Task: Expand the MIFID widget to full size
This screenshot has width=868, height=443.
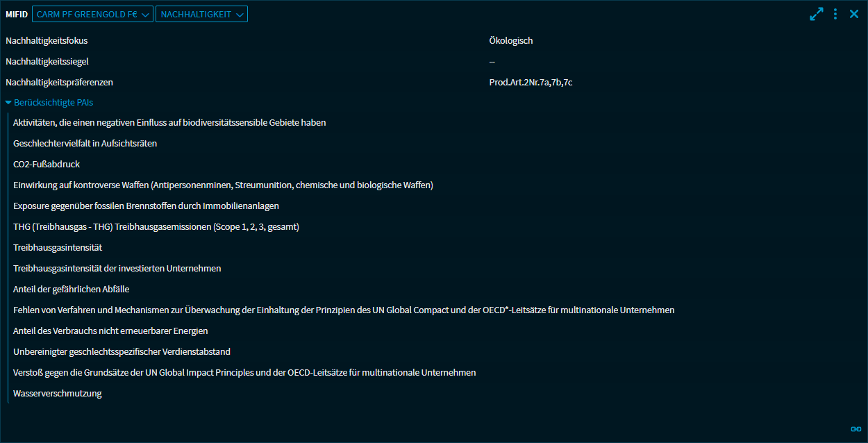Action: 816,14
